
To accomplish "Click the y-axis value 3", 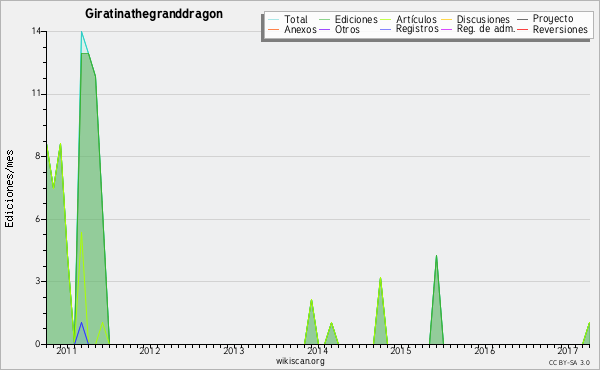I will click(x=38, y=281).
